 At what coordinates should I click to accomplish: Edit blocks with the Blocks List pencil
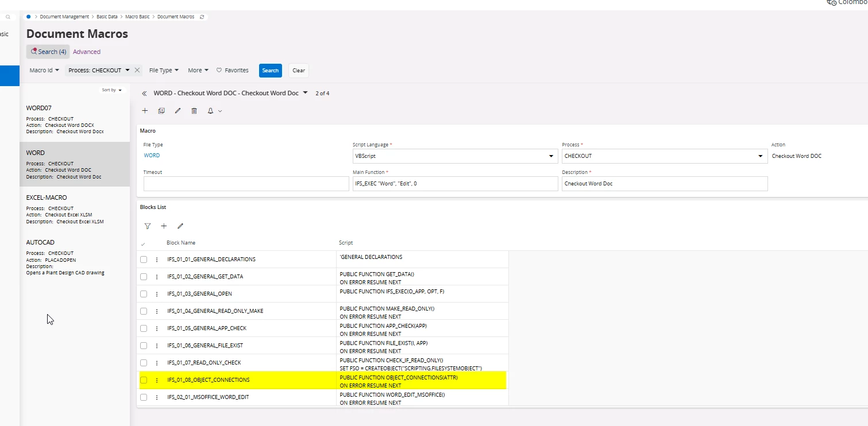click(180, 226)
